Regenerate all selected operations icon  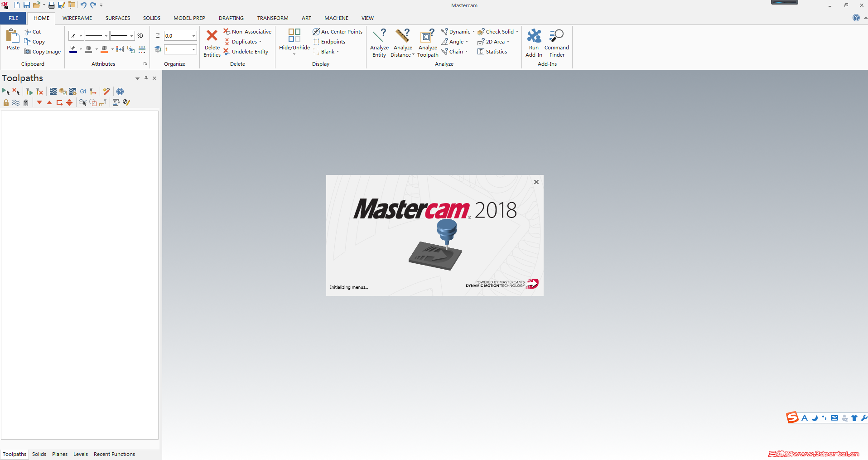click(29, 92)
